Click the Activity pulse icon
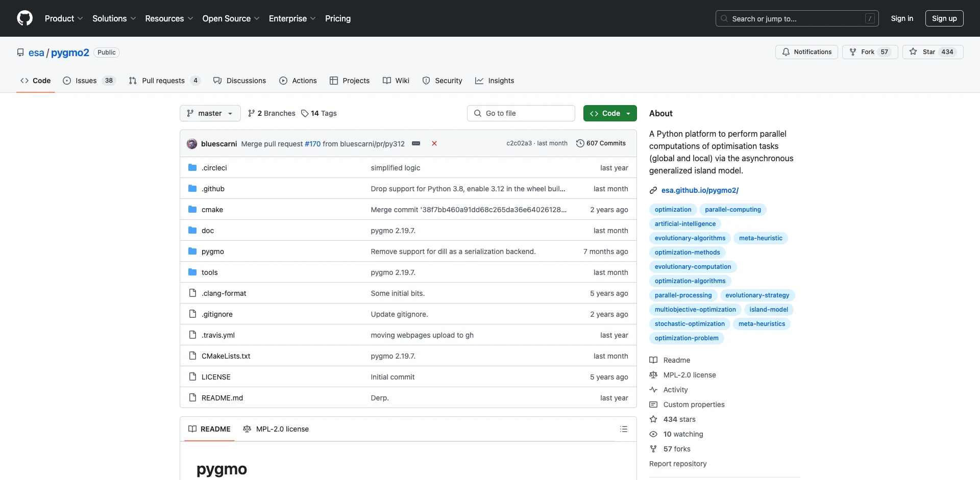 tap(653, 390)
